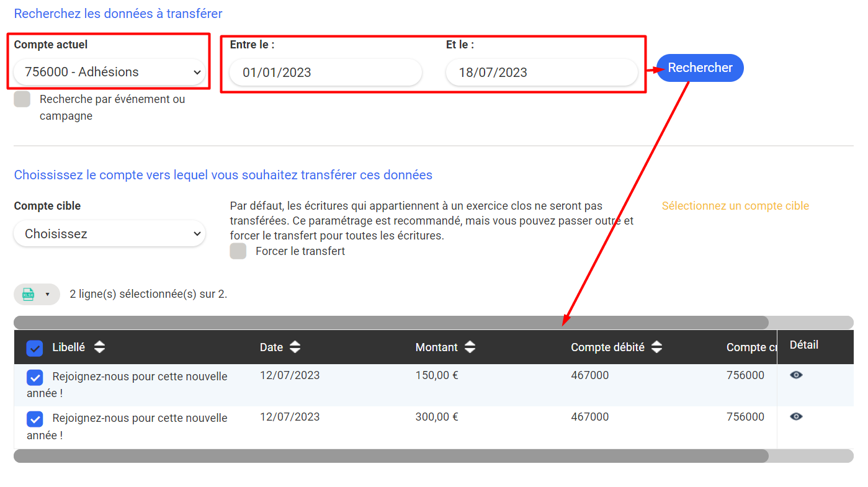Click the bottom horizontal table scrollbar
The height and width of the screenshot is (487, 868).
pyautogui.click(x=391, y=456)
